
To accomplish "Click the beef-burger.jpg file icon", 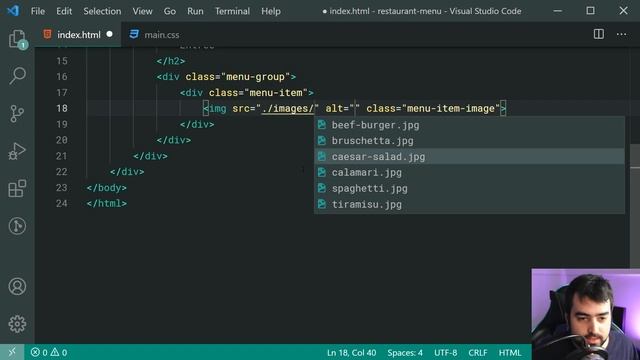I will click(322, 125).
